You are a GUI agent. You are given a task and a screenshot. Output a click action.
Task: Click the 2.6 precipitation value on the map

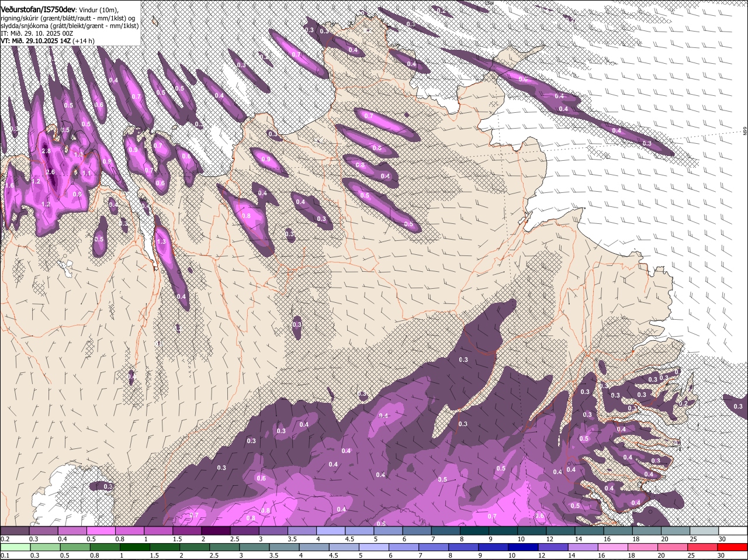point(50,172)
